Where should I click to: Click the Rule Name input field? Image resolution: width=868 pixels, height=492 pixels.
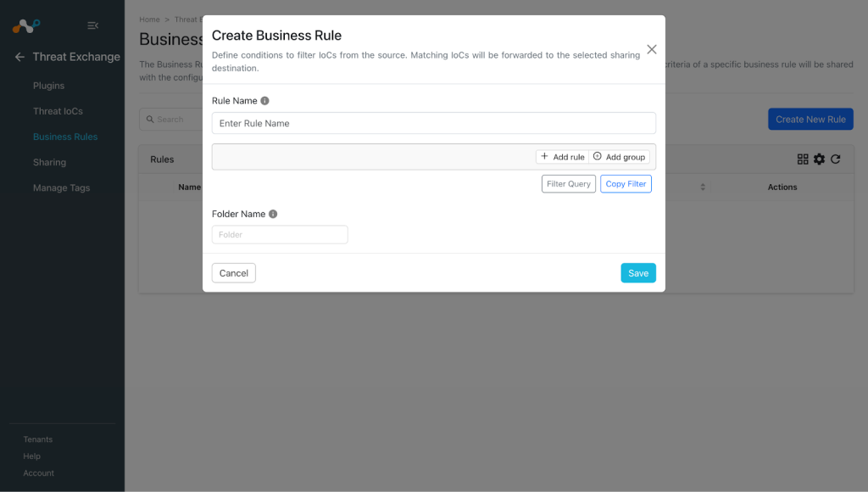433,123
